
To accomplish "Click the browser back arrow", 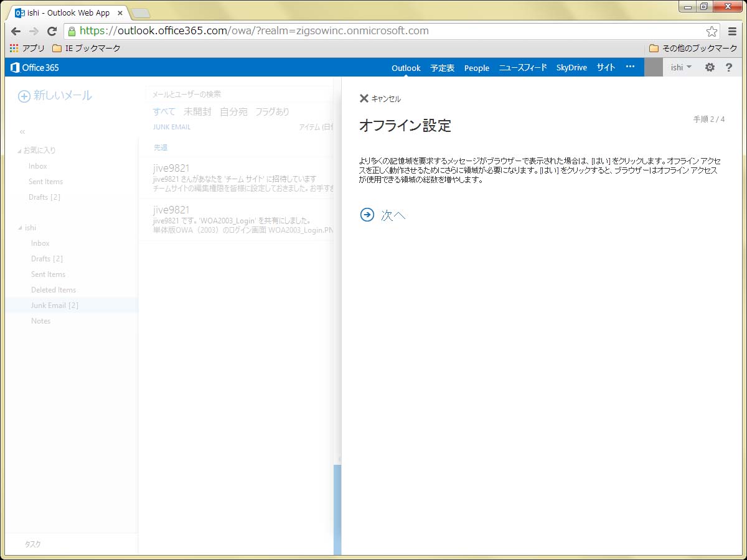I will pyautogui.click(x=16, y=31).
